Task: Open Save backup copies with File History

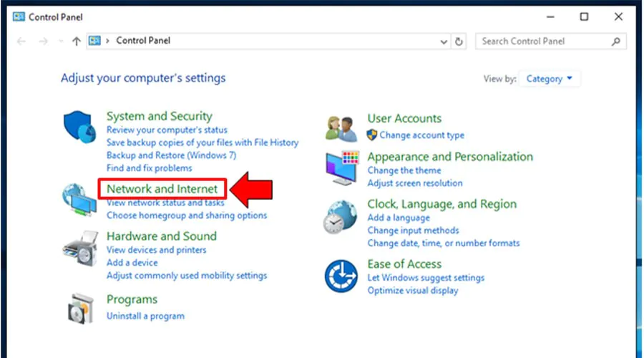Action: coord(203,142)
